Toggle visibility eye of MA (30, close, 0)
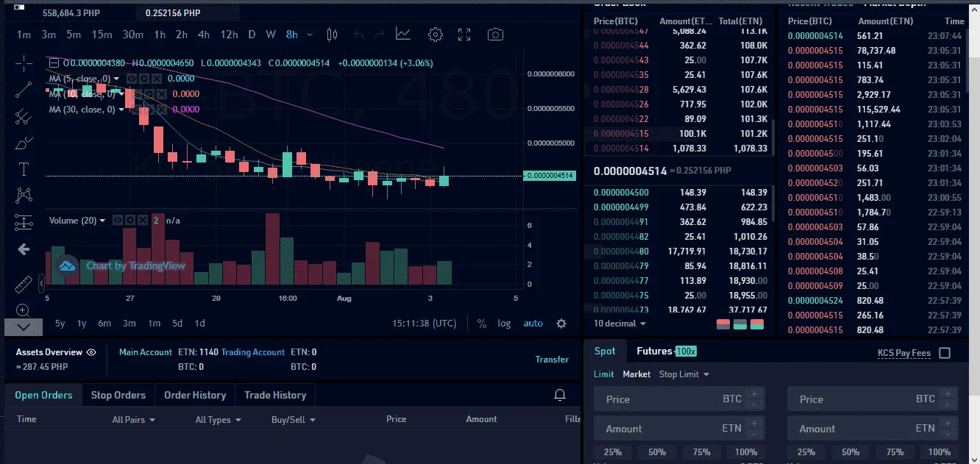 [138, 109]
